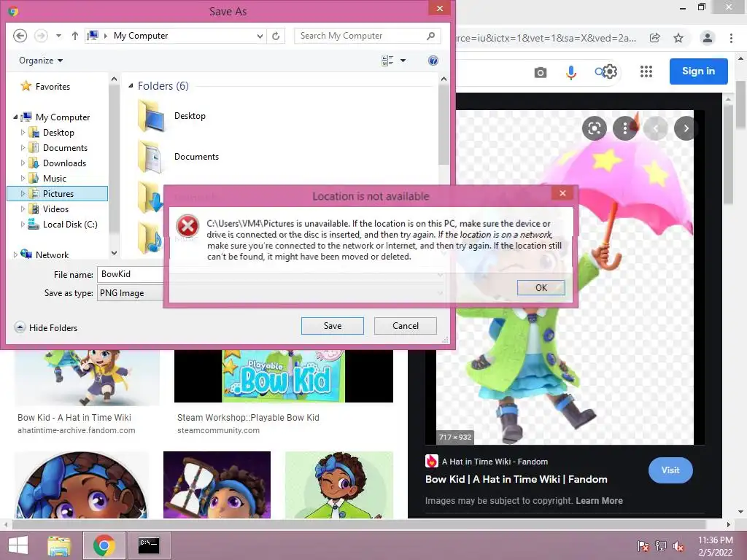
Task: Go forward in Save As navigation
Action: [x=41, y=36]
